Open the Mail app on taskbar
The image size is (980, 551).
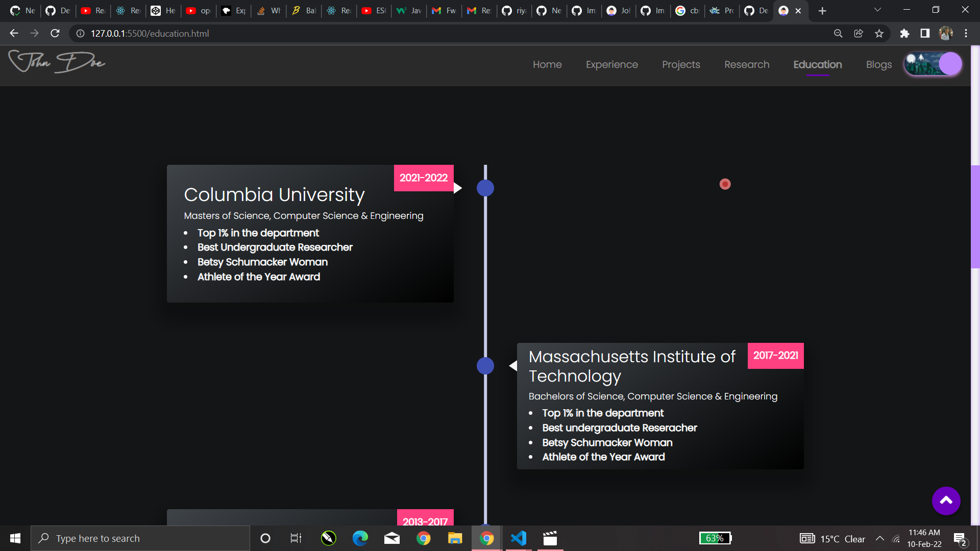[x=392, y=538]
